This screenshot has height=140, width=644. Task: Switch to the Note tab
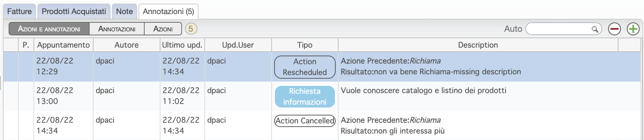(124, 11)
